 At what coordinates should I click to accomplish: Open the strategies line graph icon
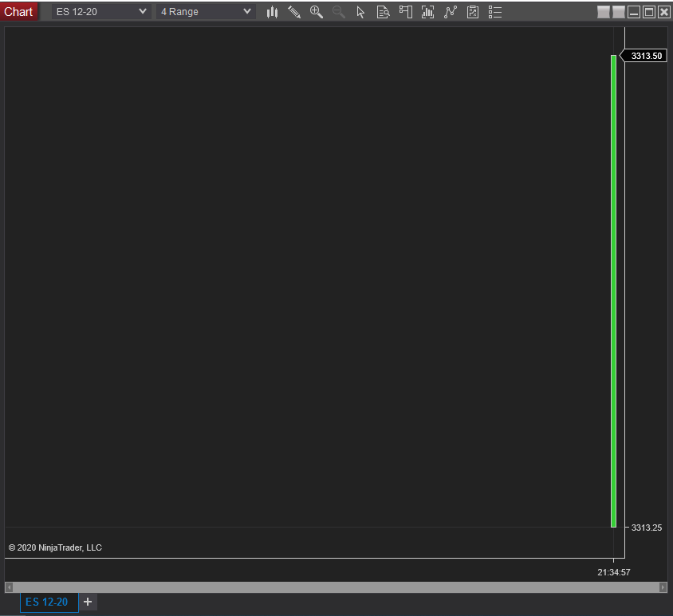(x=451, y=12)
